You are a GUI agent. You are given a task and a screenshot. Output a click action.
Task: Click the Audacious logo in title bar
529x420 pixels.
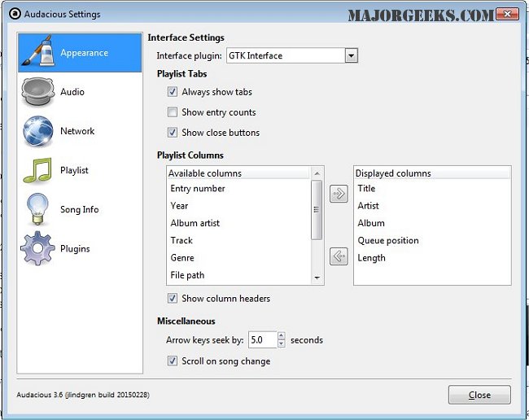click(x=15, y=14)
